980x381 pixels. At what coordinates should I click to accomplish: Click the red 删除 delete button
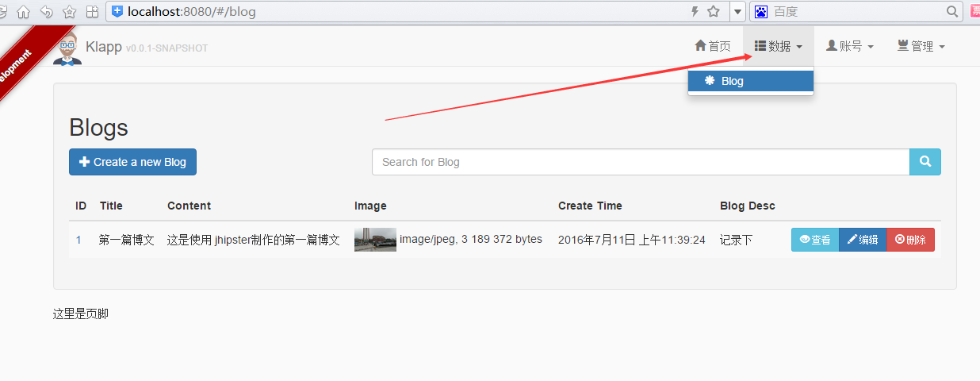(x=910, y=240)
